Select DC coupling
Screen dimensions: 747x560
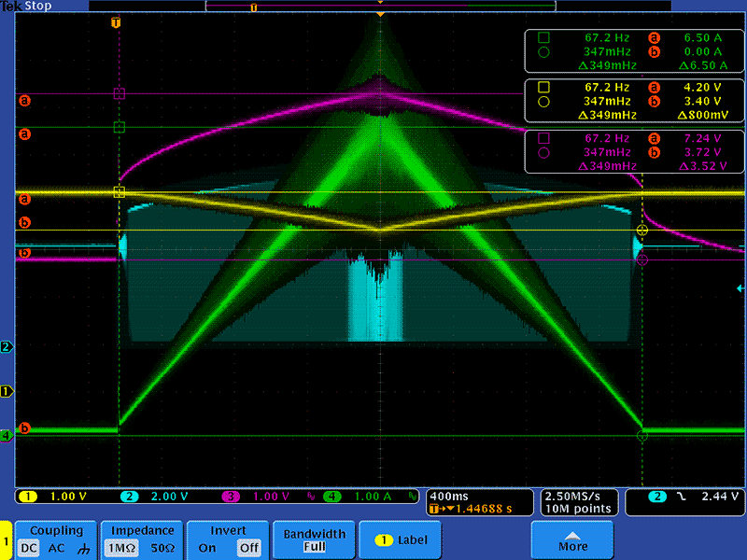coord(29,548)
